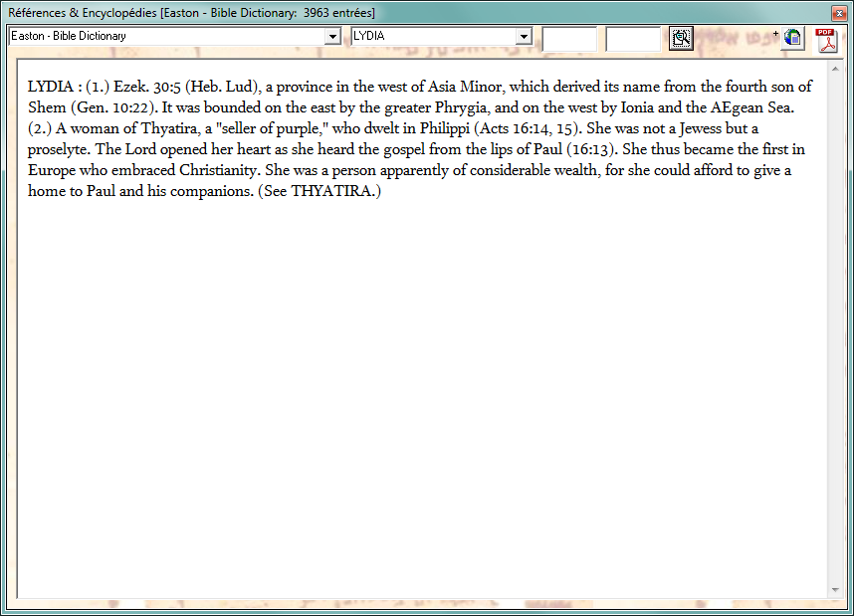The width and height of the screenshot is (854, 616).
Task: Click the text 'Ezek. 30:5' reference
Action: 147,88
